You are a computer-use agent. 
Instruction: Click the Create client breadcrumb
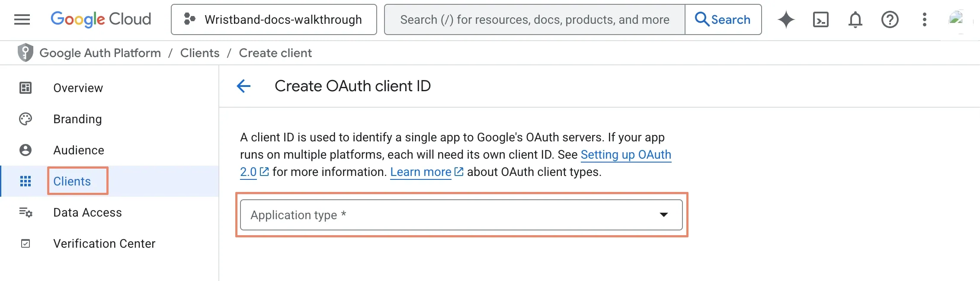tap(275, 53)
